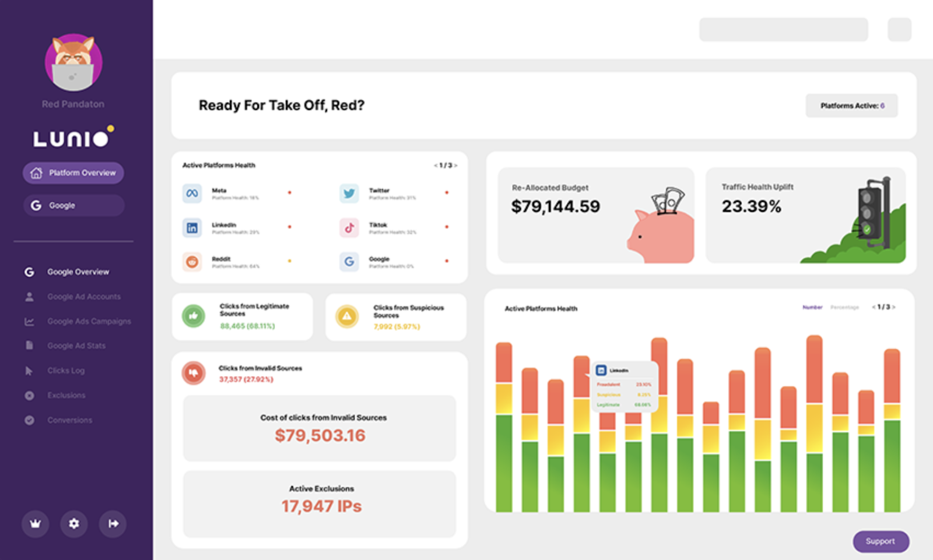The height and width of the screenshot is (560, 933).
Task: Open Google Overview menu item
Action: [78, 272]
